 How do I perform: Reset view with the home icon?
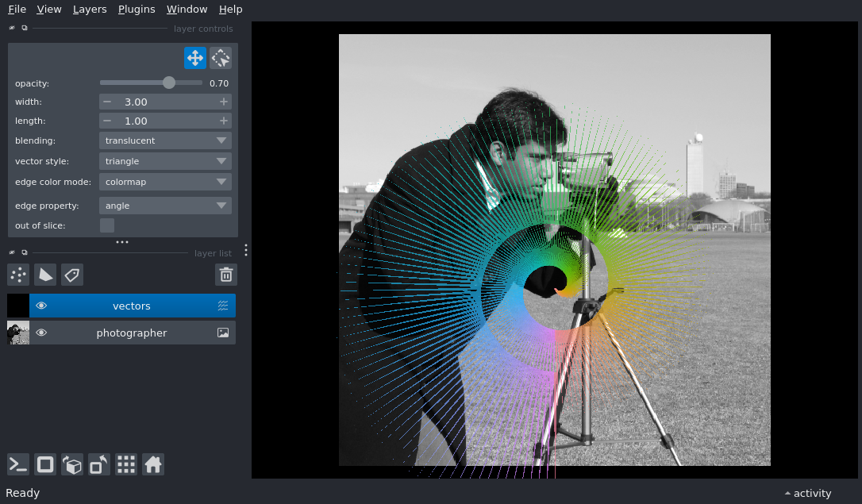coord(153,464)
